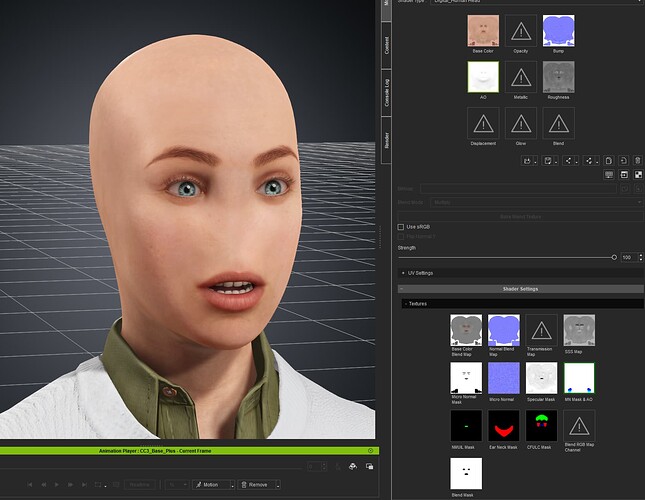Select the empty Displacement texture slot

[x=483, y=123]
